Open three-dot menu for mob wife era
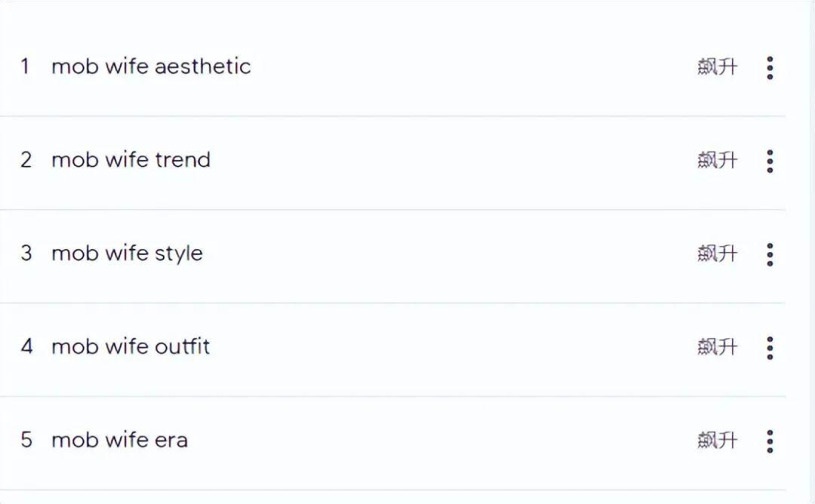The height and width of the screenshot is (504, 815). [x=770, y=441]
